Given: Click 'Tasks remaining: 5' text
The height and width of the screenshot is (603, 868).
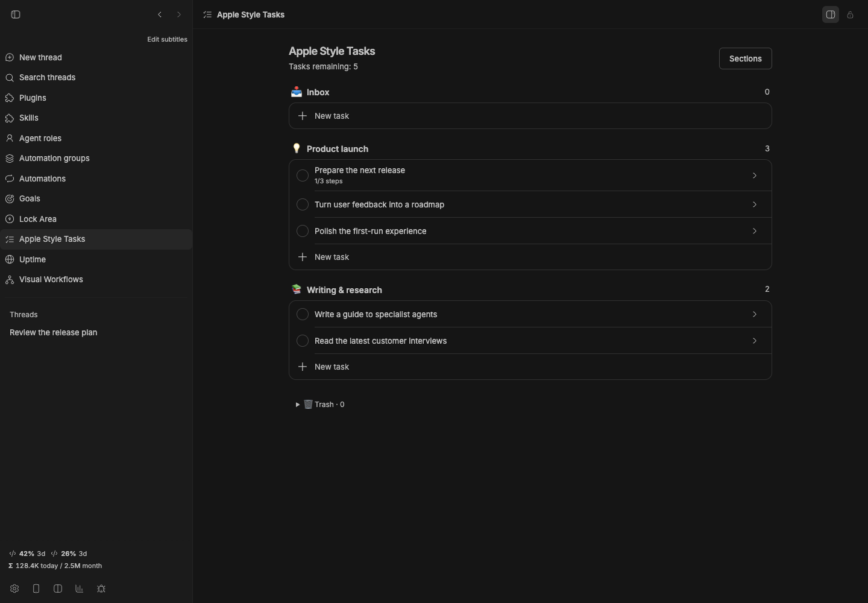Looking at the screenshot, I should coord(323,66).
